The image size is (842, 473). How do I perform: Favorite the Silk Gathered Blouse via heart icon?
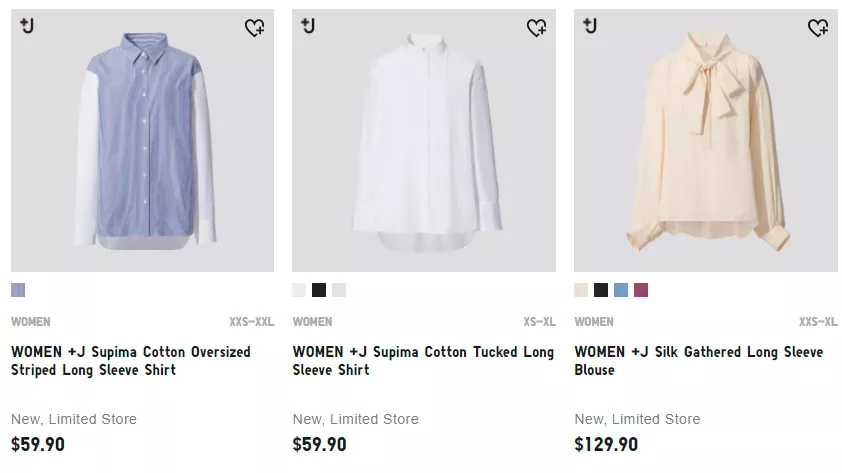coord(818,27)
